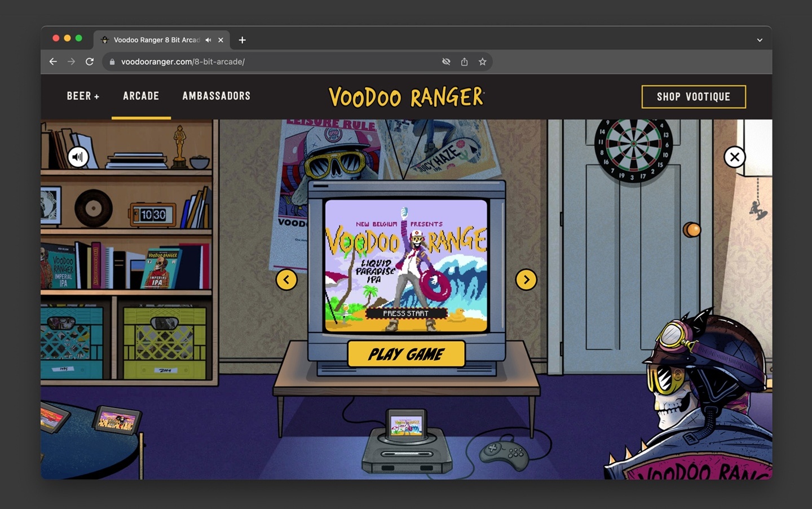
Task: Reload the current page
Action: click(90, 62)
